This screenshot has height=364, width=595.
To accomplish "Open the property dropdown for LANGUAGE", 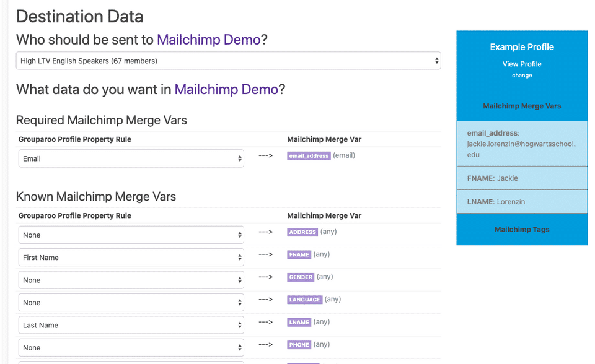I will (131, 303).
